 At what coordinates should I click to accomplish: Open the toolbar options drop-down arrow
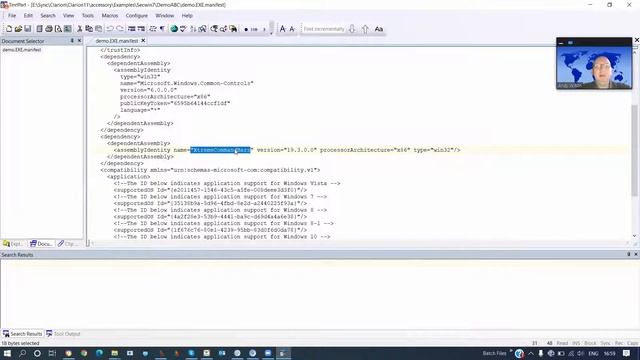click(x=271, y=33)
